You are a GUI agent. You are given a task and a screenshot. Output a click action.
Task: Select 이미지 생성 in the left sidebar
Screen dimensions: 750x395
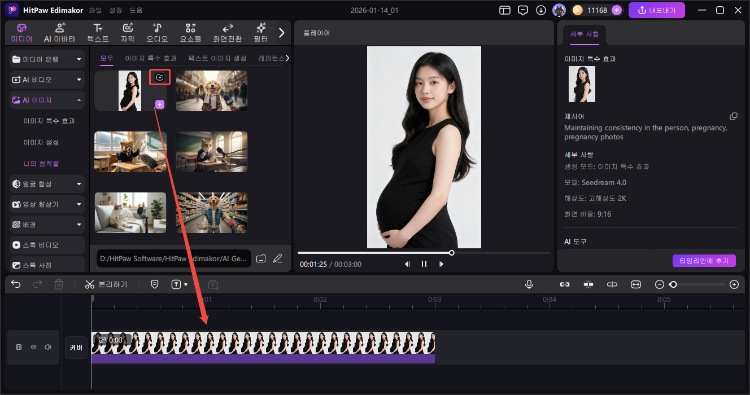click(x=41, y=143)
